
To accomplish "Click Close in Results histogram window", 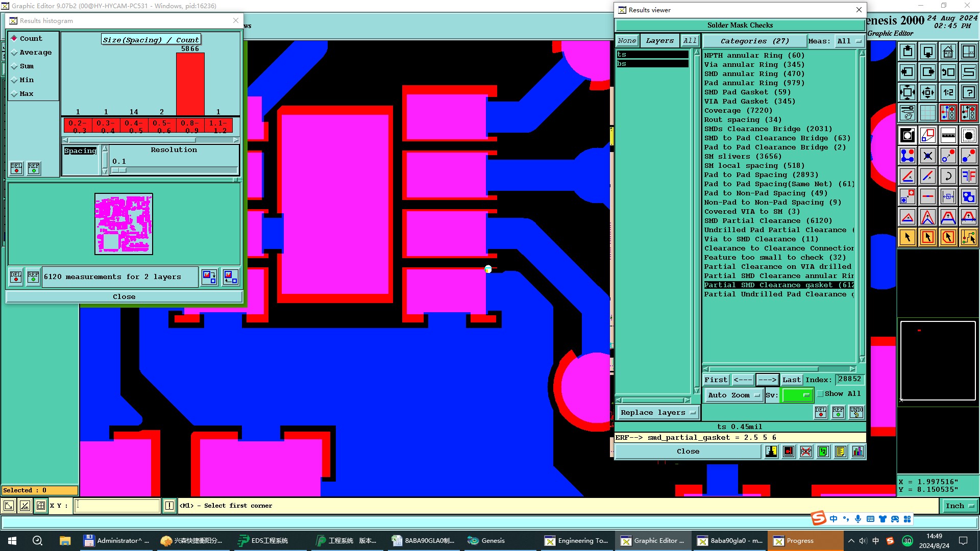I will pos(124,296).
